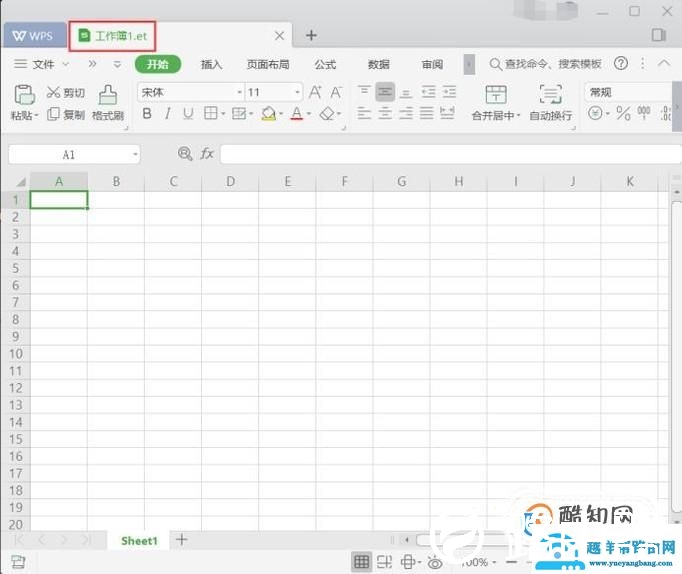
Task: Open the help question mark icon
Action: pyautogui.click(x=621, y=64)
